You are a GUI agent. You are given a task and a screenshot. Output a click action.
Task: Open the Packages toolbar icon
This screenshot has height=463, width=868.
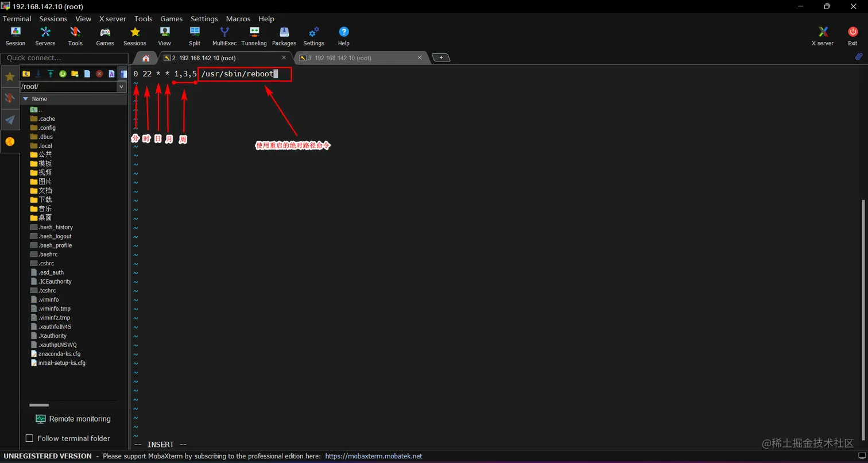pyautogui.click(x=284, y=36)
